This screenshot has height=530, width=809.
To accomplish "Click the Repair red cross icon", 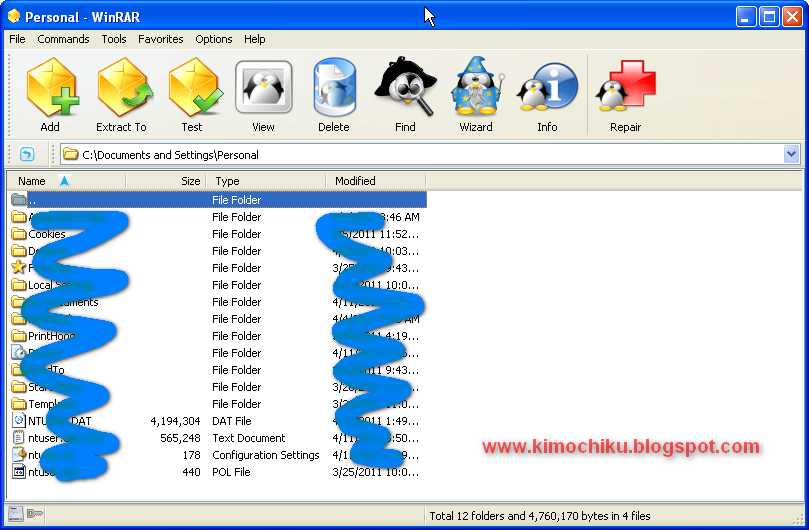I will [625, 86].
